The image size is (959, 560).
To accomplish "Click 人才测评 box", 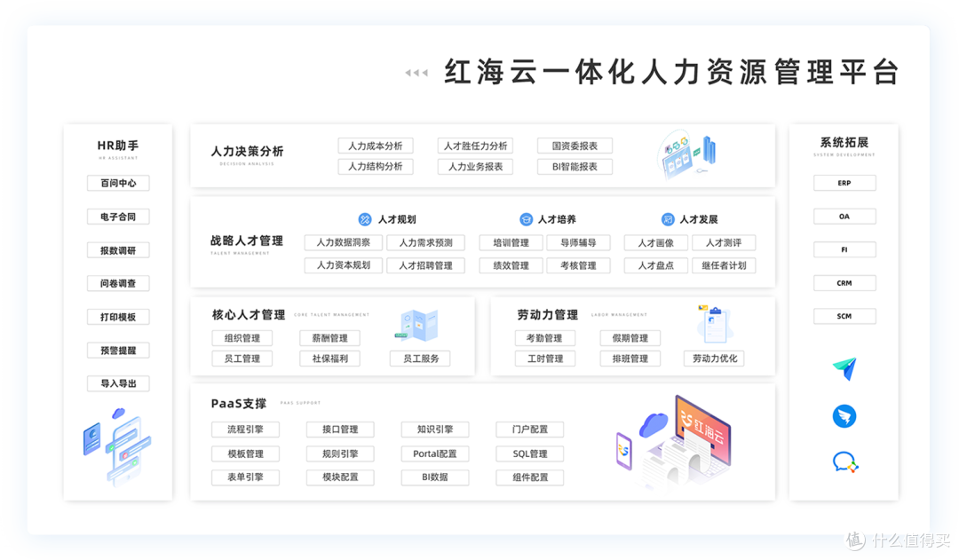I will 725,242.
